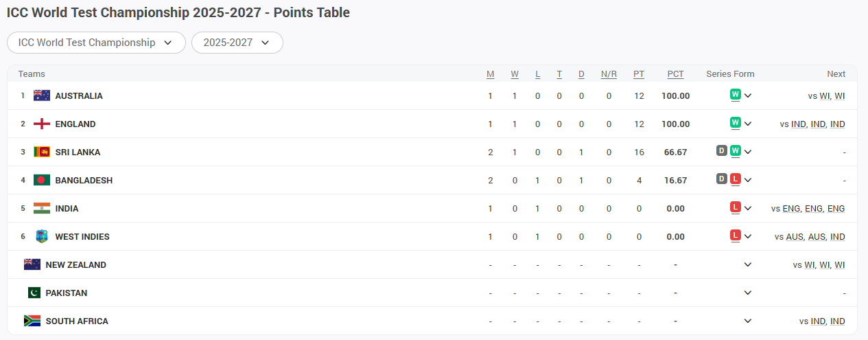This screenshot has width=868, height=340.
Task: Click the Bangladesh flag icon
Action: pyautogui.click(x=42, y=180)
